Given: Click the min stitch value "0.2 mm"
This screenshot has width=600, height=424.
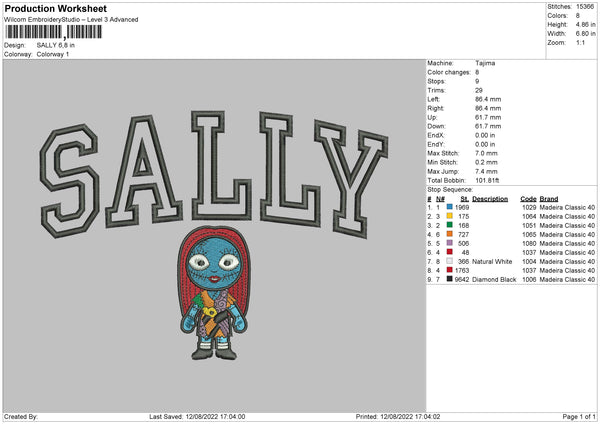Looking at the screenshot, I should tap(486, 162).
